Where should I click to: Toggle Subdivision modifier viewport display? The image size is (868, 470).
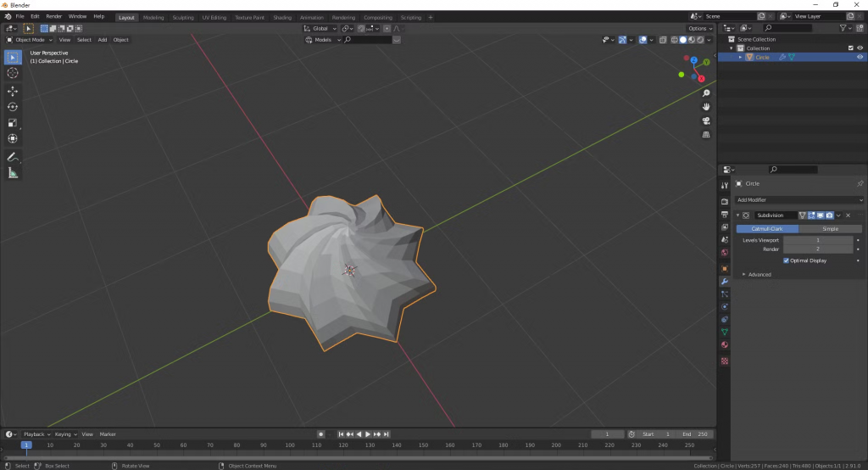point(821,215)
